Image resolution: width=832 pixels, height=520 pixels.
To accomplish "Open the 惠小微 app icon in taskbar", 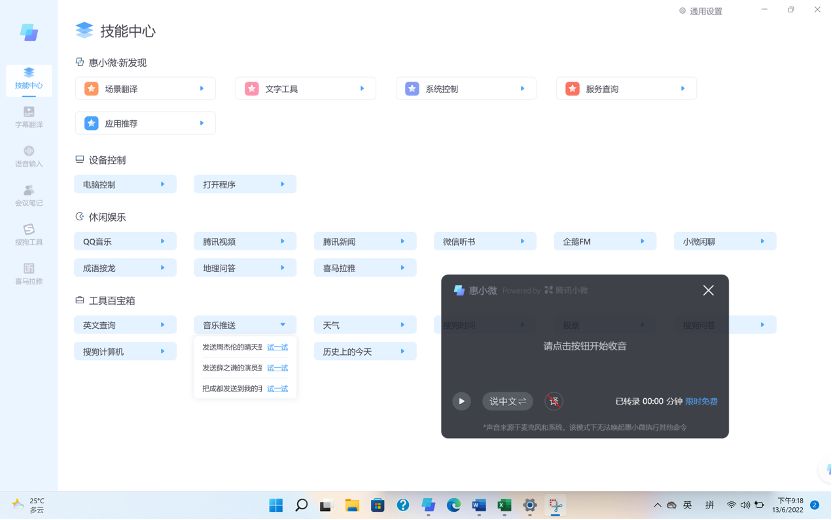I will tap(428, 505).
